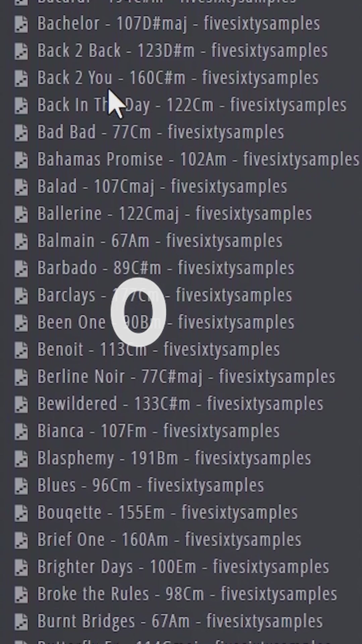362x644 pixels.
Task: Click the MIDI file icon beside Bachelor
Action: point(21,24)
